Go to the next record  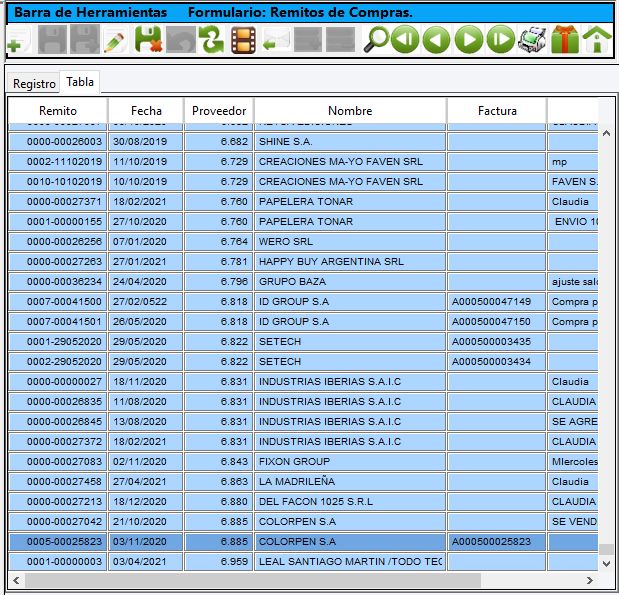(469, 39)
